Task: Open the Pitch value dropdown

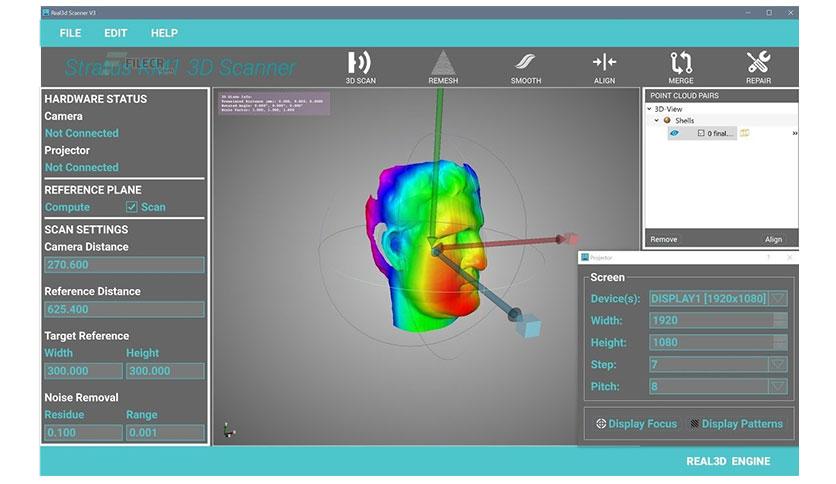Action: pyautogui.click(x=778, y=386)
